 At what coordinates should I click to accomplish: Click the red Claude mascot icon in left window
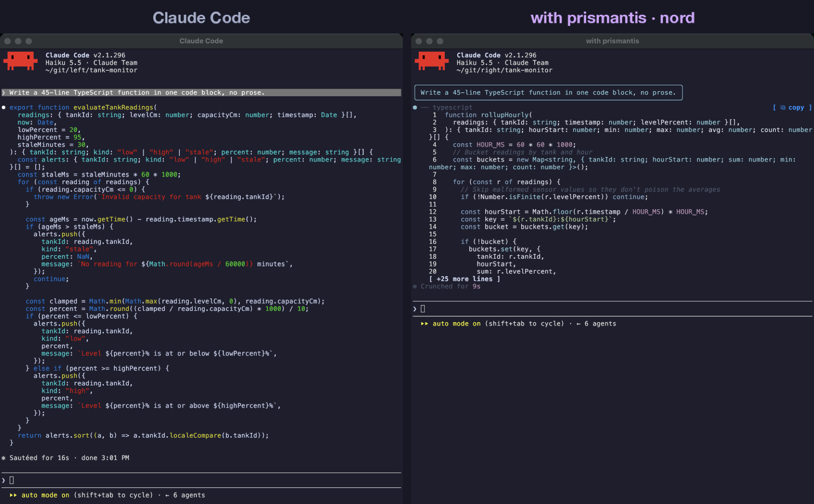pos(20,61)
